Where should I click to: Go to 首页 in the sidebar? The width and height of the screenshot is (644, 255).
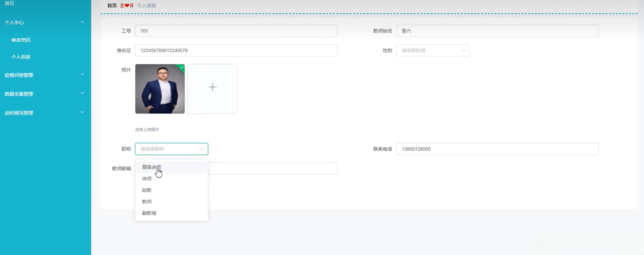point(9,3)
